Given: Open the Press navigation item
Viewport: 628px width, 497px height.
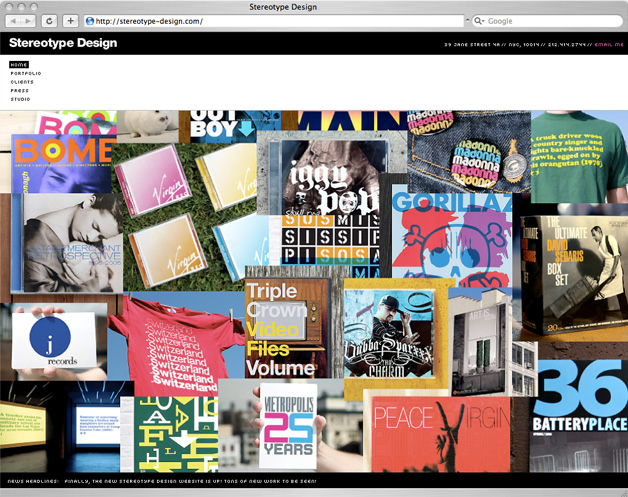Looking at the screenshot, I should click(x=20, y=91).
